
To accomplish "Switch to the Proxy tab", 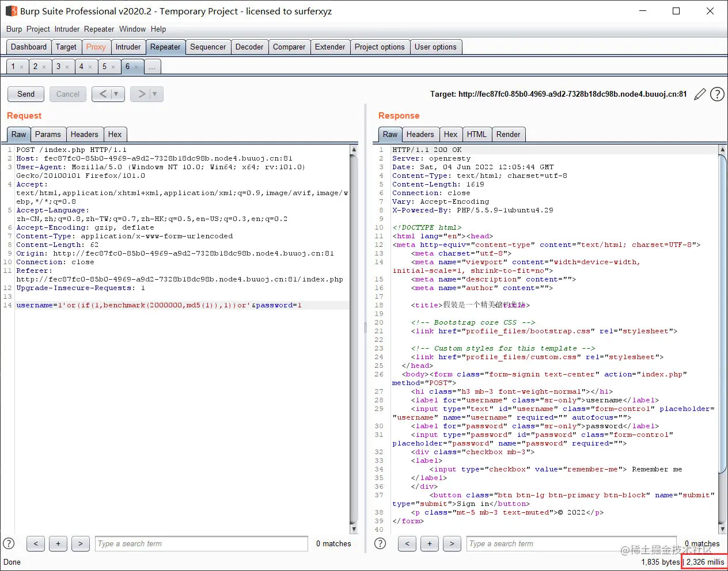I will coord(96,47).
